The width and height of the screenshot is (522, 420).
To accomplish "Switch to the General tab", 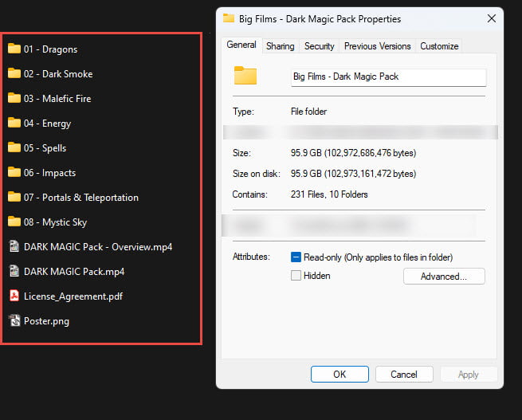I will (241, 45).
